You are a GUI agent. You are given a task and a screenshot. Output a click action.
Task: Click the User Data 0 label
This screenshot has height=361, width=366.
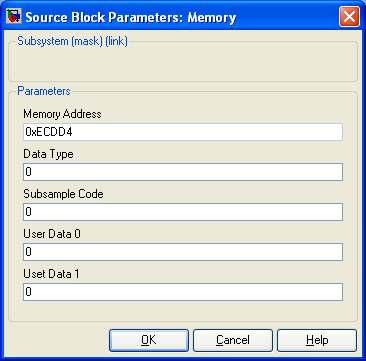tap(52, 234)
